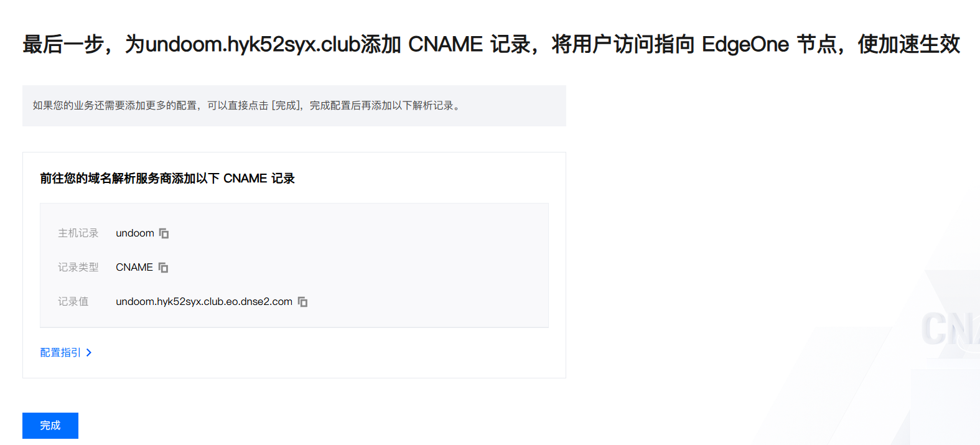Image resolution: width=980 pixels, height=445 pixels.
Task: Click the 记录类型 label
Action: coord(78,268)
